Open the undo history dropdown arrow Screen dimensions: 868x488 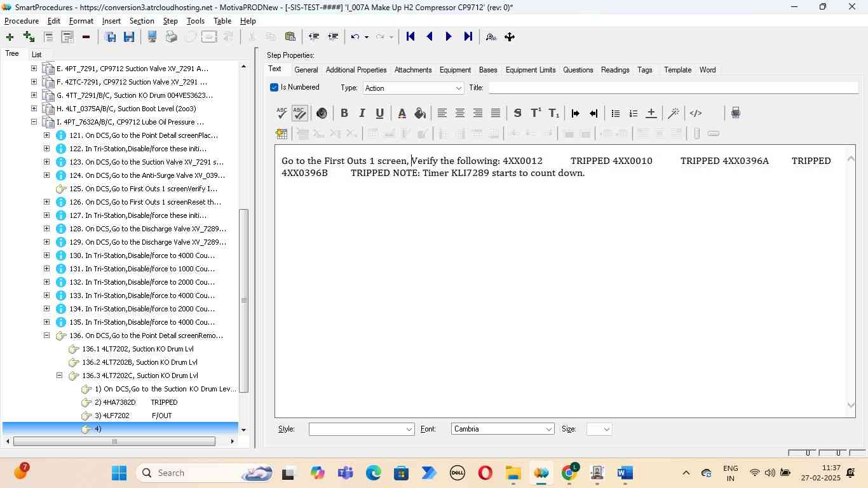coord(367,37)
